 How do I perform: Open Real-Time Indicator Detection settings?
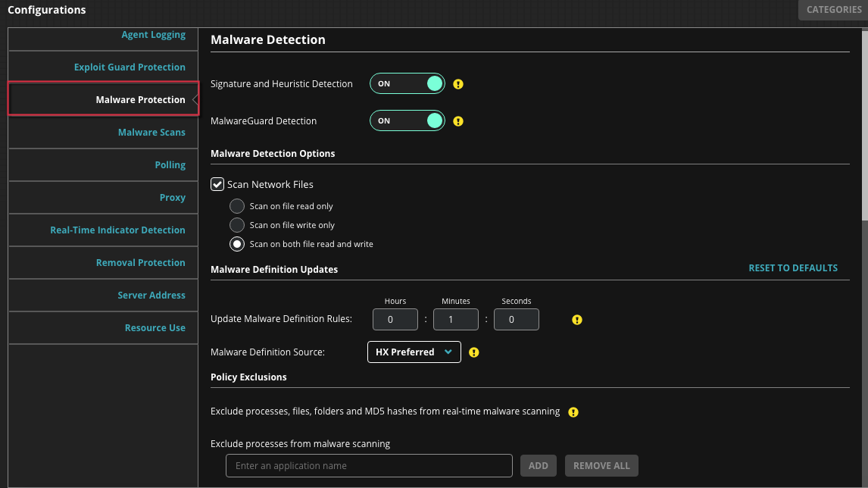(118, 230)
